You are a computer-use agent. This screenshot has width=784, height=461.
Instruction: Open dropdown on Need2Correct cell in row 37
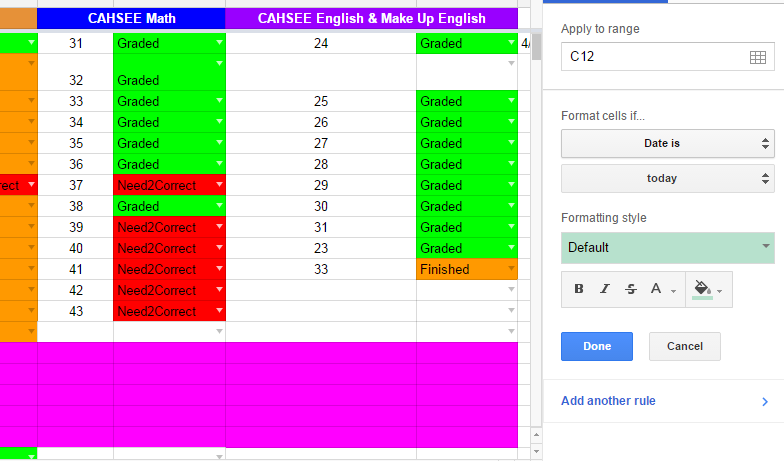[x=219, y=185]
